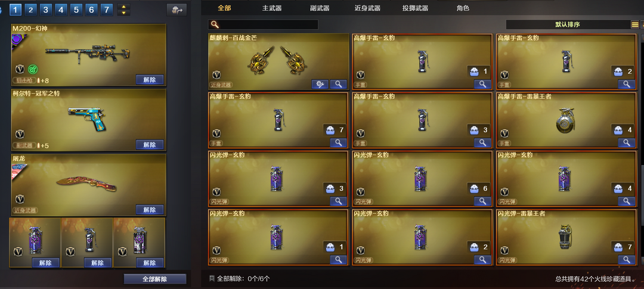Click the magnifier on 高爆手雷-雷暴王者 card
Image resolution: width=644 pixels, height=289 pixels.
pos(626,142)
